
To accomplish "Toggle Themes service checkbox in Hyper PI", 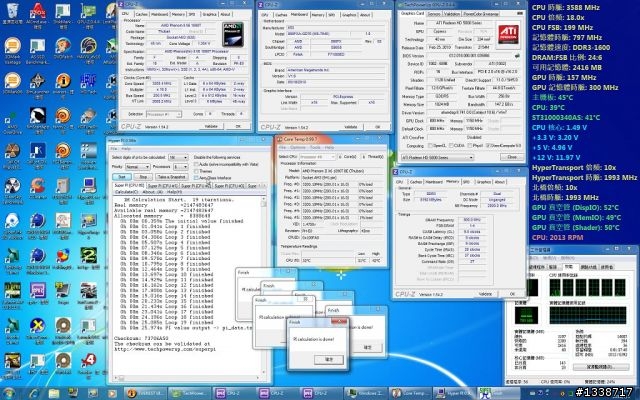I will pyautogui.click(x=197, y=171).
